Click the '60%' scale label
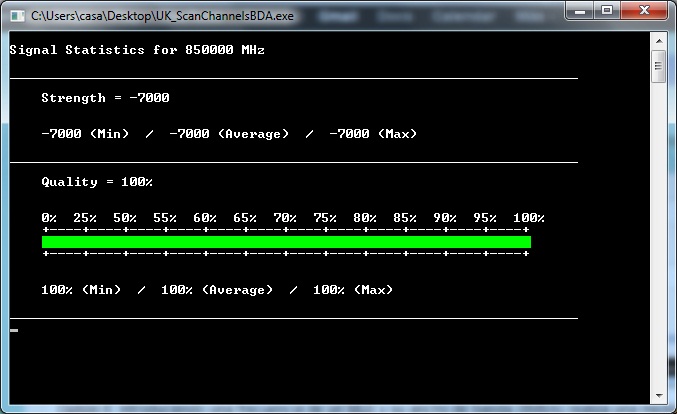The width and height of the screenshot is (677, 414). coord(205,218)
